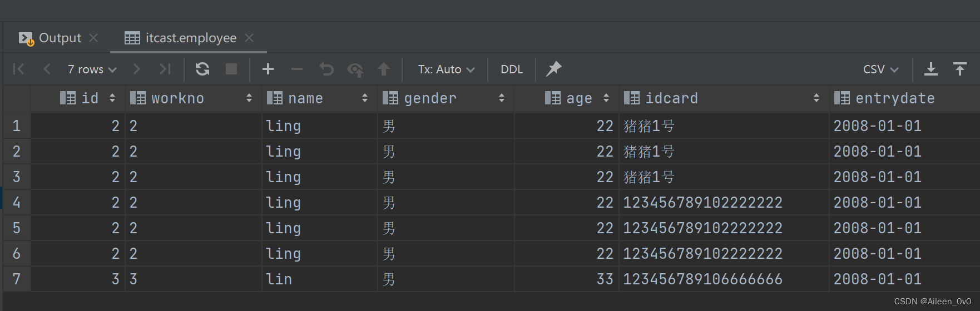The width and height of the screenshot is (980, 311).
Task: Click the DDL button
Action: coord(512,69)
